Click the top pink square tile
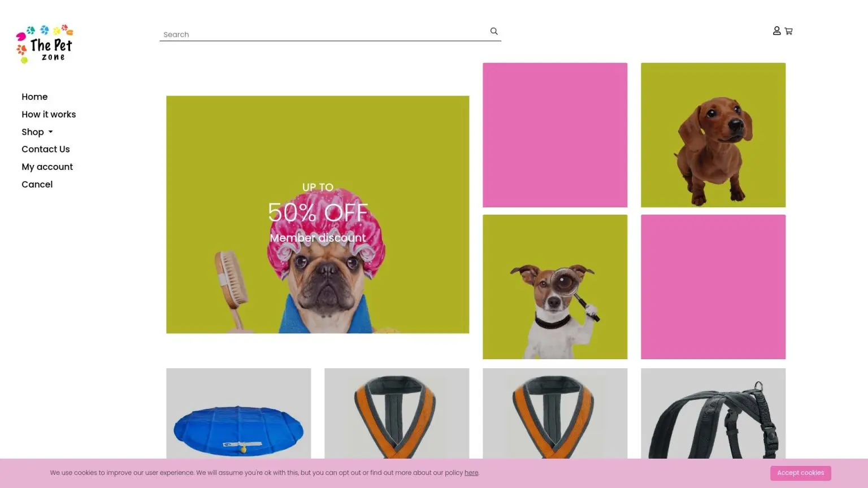This screenshot has width=868, height=488. click(x=555, y=135)
